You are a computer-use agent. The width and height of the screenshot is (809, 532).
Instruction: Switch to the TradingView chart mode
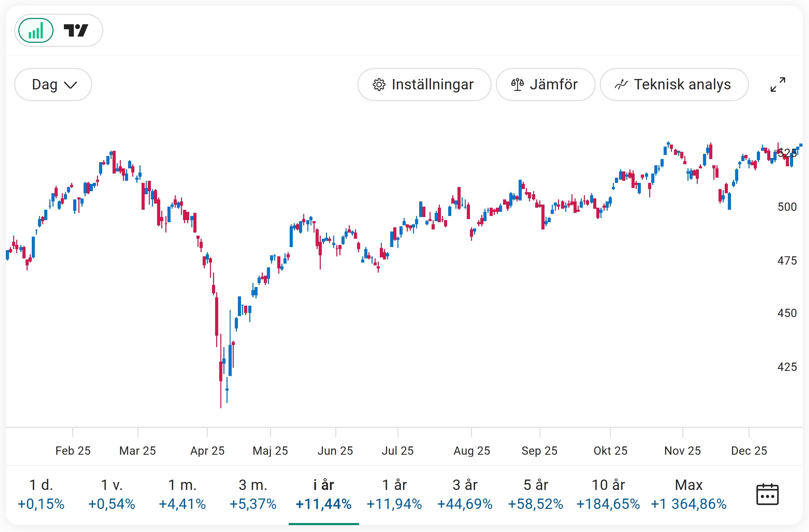(76, 30)
